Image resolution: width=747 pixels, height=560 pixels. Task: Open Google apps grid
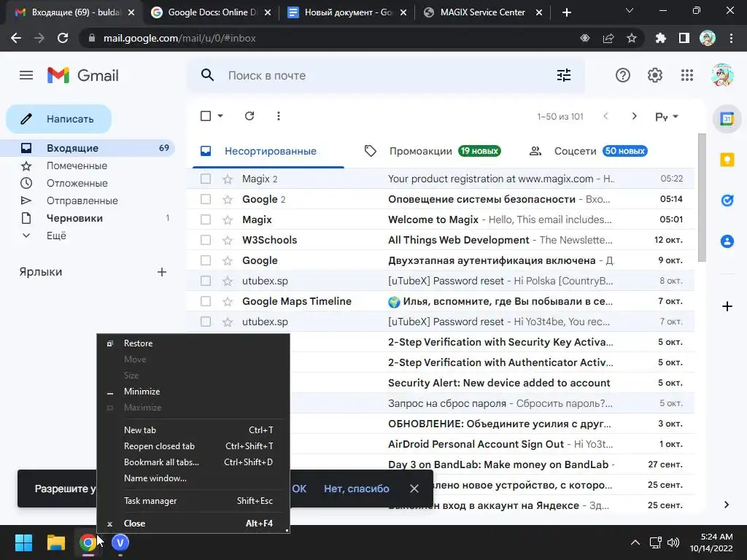(687, 75)
